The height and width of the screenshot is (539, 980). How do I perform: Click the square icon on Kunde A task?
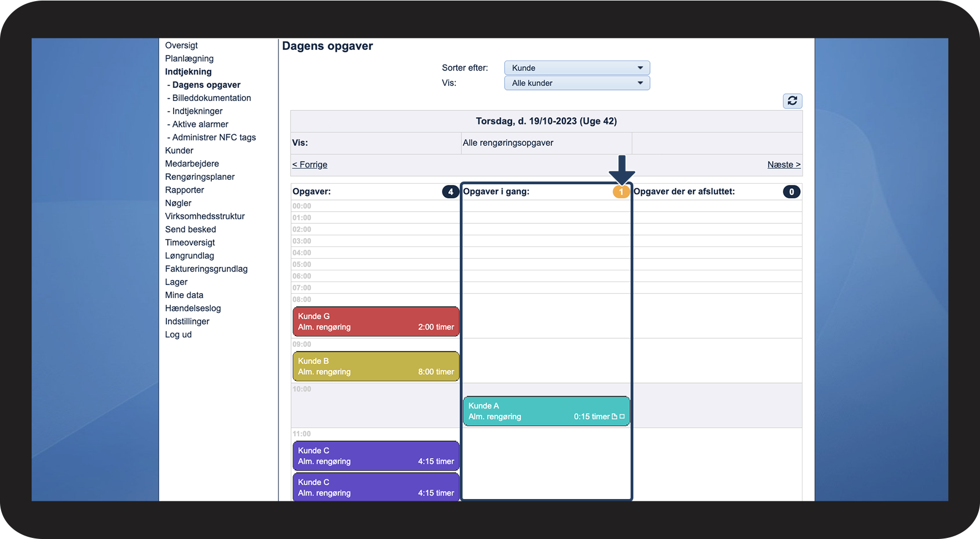pyautogui.click(x=622, y=416)
